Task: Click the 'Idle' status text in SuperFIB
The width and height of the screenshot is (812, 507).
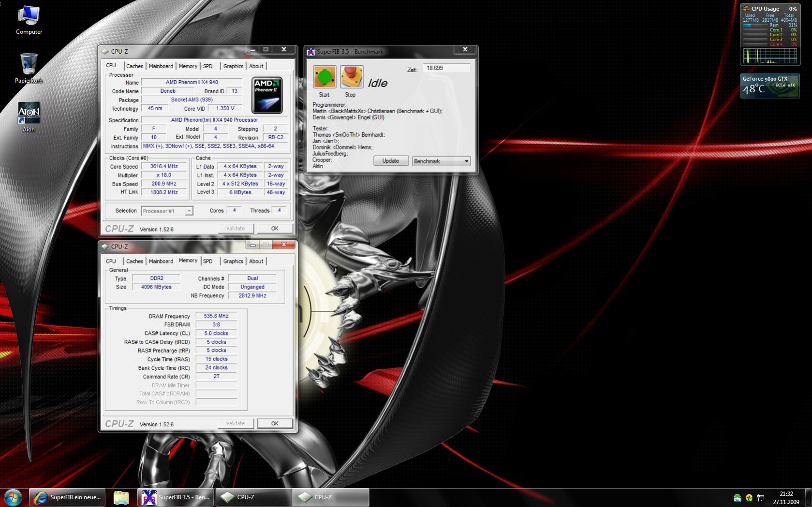Action: [378, 83]
